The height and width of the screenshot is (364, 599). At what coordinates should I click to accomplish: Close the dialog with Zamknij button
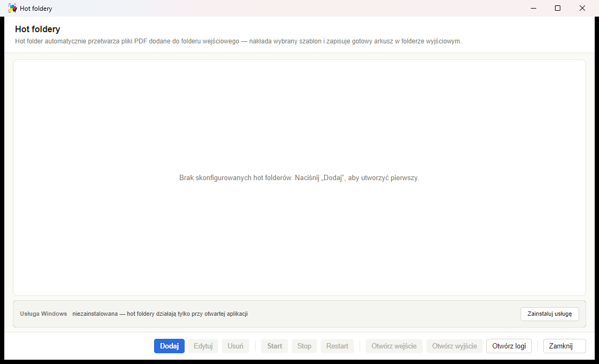tap(564, 346)
